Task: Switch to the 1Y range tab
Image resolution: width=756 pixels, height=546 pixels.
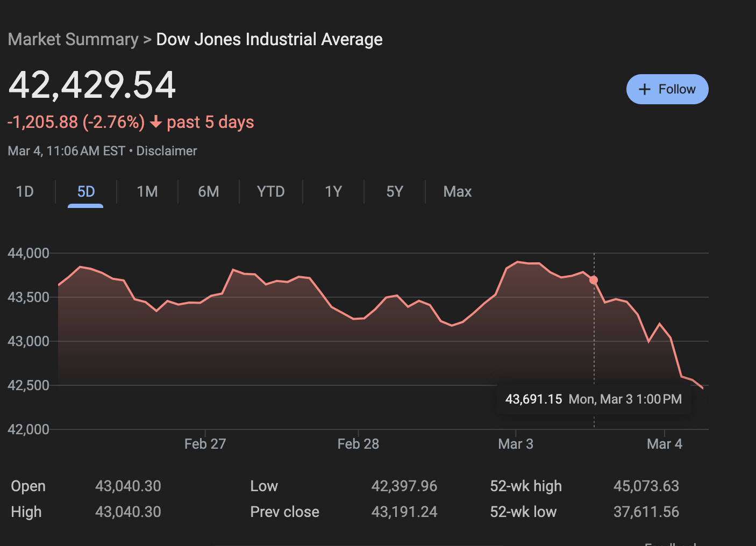Action: coord(333,192)
